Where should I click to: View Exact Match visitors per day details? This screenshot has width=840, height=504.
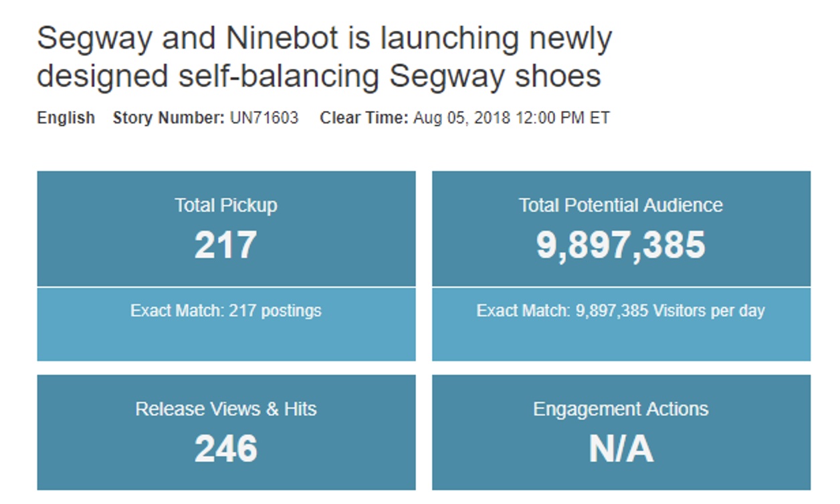621,311
